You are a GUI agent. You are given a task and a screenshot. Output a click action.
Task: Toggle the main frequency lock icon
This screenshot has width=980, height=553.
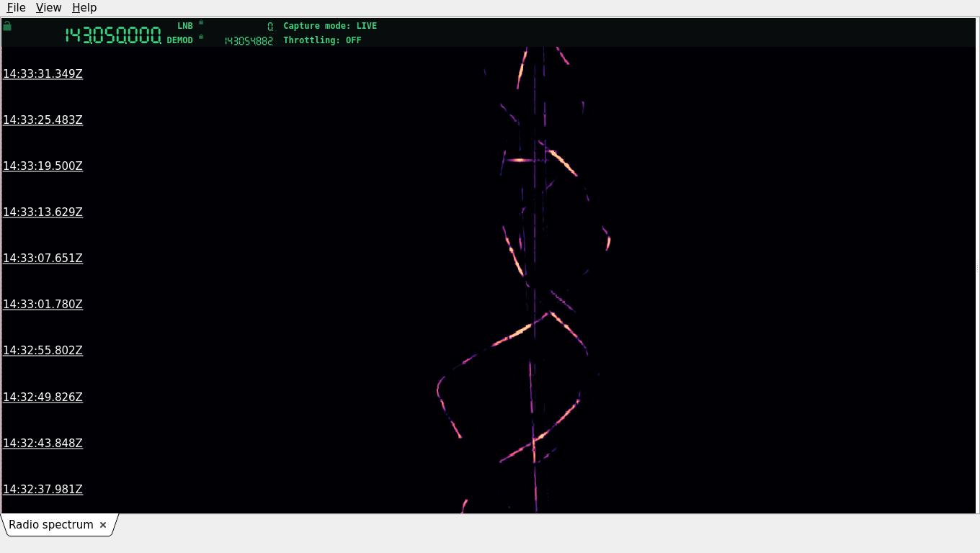pos(7,26)
